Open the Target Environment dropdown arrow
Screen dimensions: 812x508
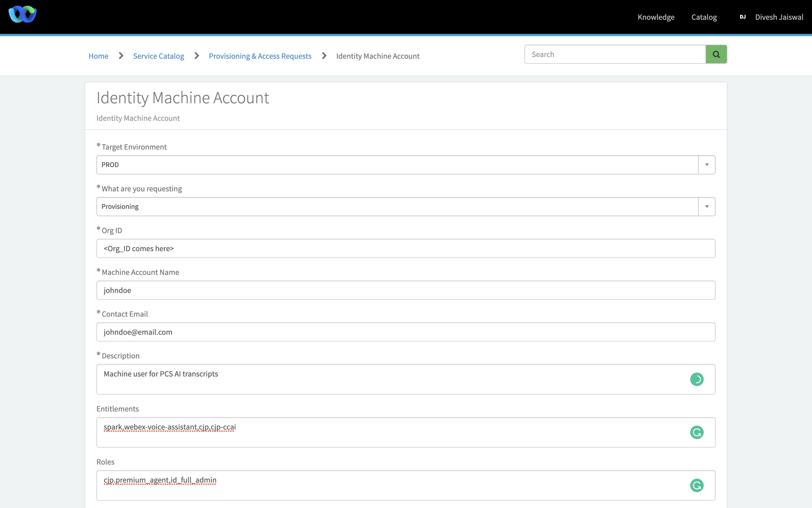click(x=707, y=165)
